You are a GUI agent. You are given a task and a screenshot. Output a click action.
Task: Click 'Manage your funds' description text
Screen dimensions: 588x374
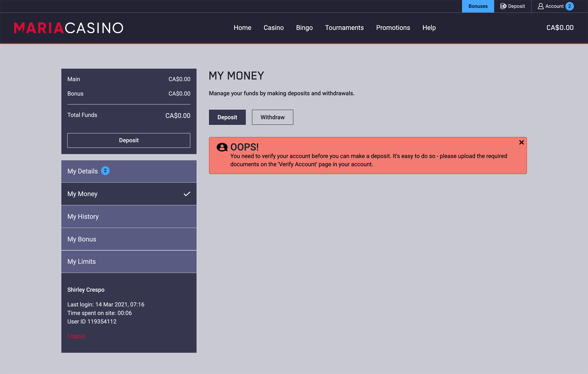(x=282, y=93)
